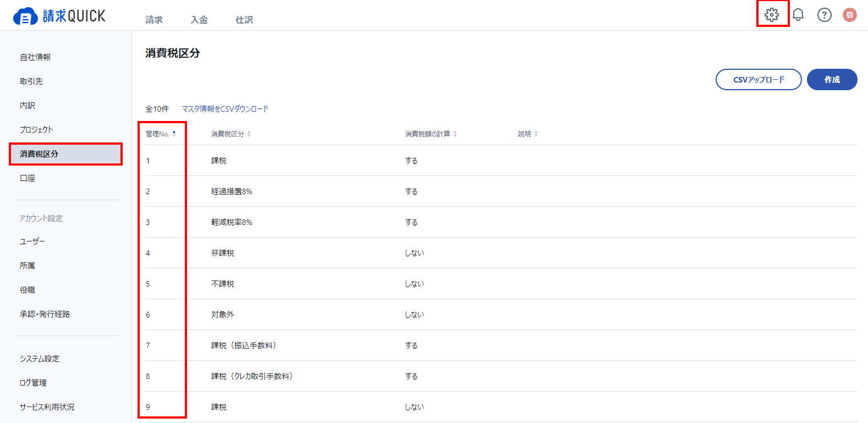Click the 作成 button
This screenshot has height=423, width=868.
pyautogui.click(x=832, y=80)
